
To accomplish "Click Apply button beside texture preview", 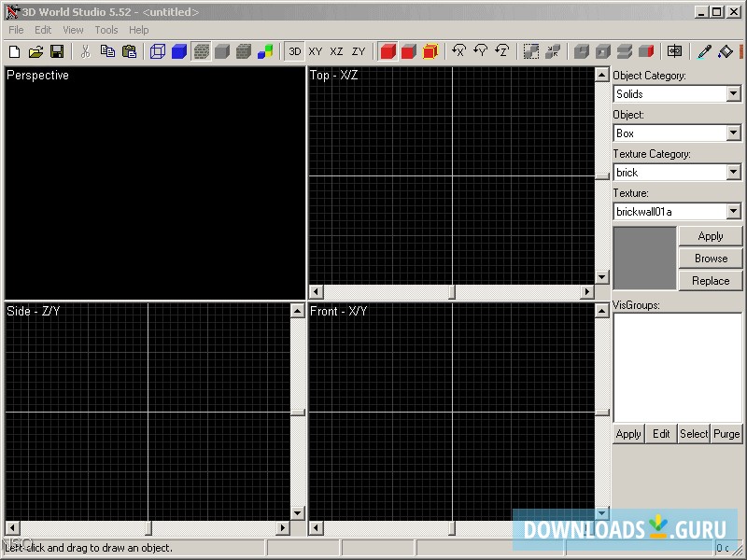I will [x=711, y=236].
